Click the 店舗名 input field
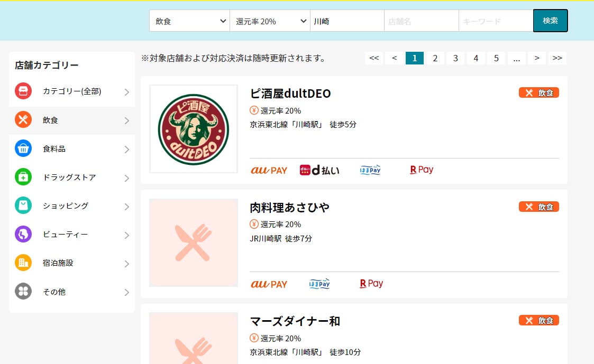 point(421,21)
